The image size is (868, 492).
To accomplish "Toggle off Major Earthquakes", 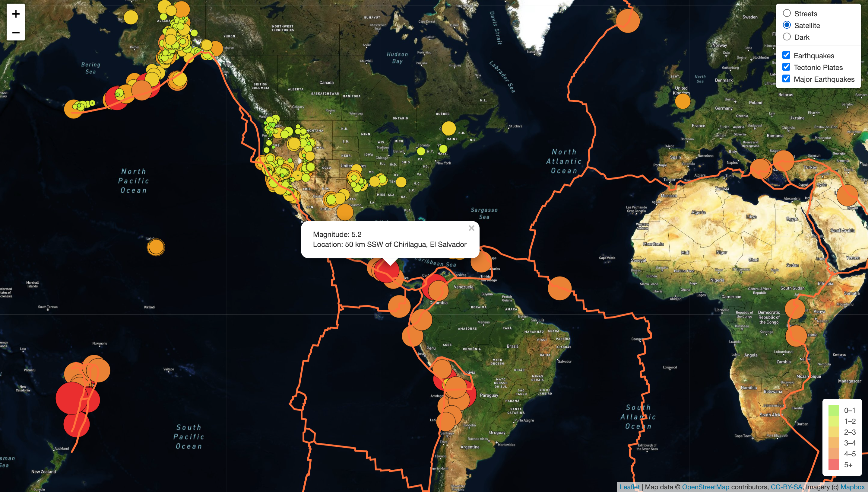I will click(x=787, y=79).
